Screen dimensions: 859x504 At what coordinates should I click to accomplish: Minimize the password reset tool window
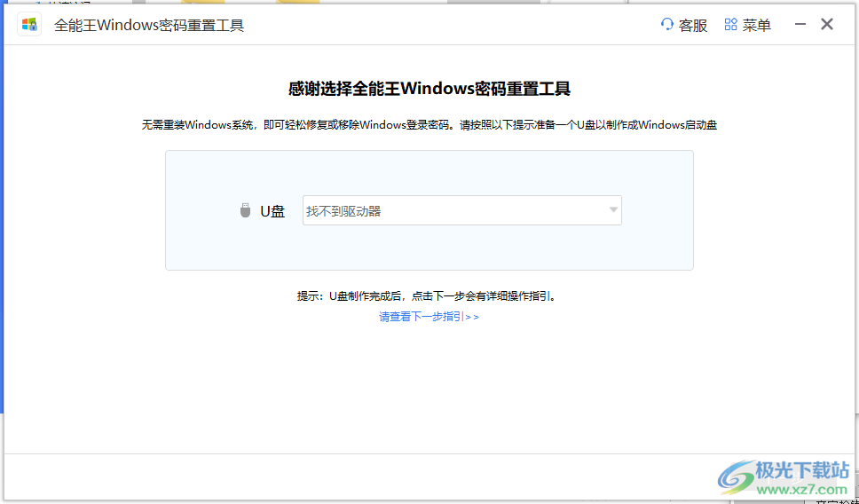coord(800,25)
